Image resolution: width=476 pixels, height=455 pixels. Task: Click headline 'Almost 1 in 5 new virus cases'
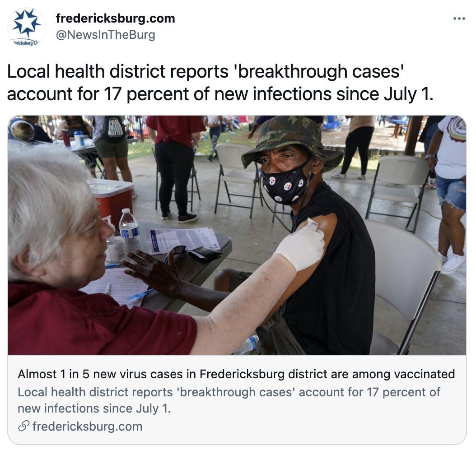(236, 374)
